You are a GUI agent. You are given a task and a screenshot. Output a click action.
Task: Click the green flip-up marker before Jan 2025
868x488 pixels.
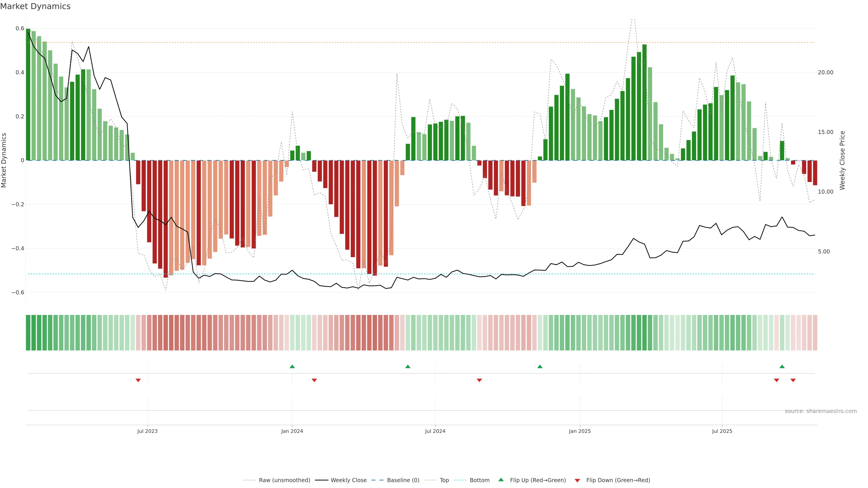[540, 366]
